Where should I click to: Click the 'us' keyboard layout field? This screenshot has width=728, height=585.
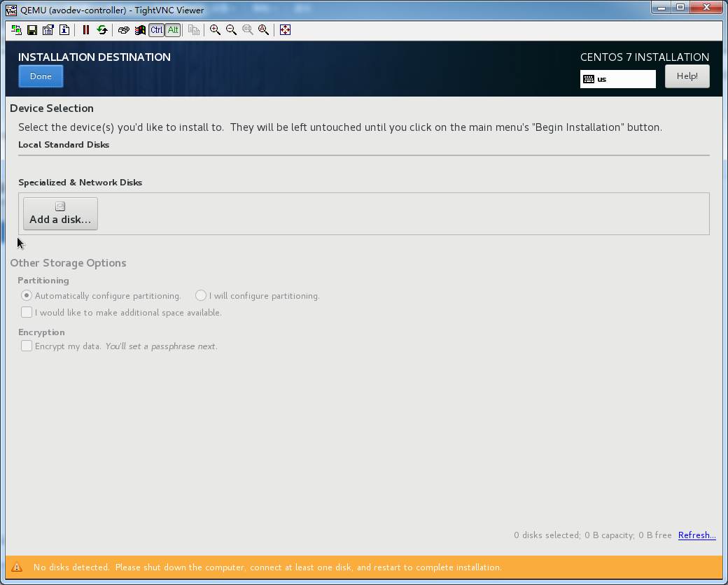click(x=618, y=79)
